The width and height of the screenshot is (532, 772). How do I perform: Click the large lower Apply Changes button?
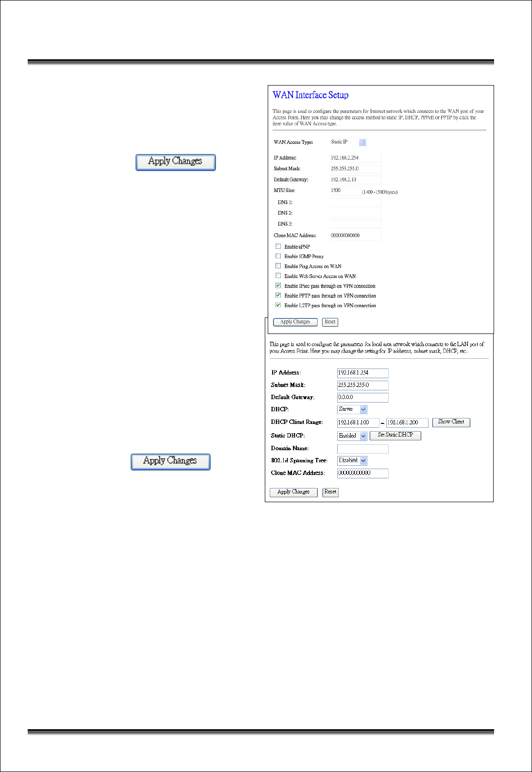171,461
